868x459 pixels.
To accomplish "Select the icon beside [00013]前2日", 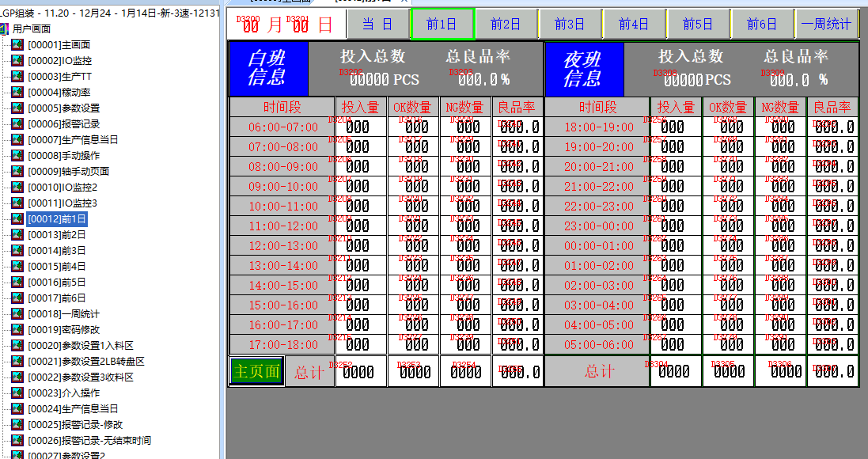I will pos(17,235).
